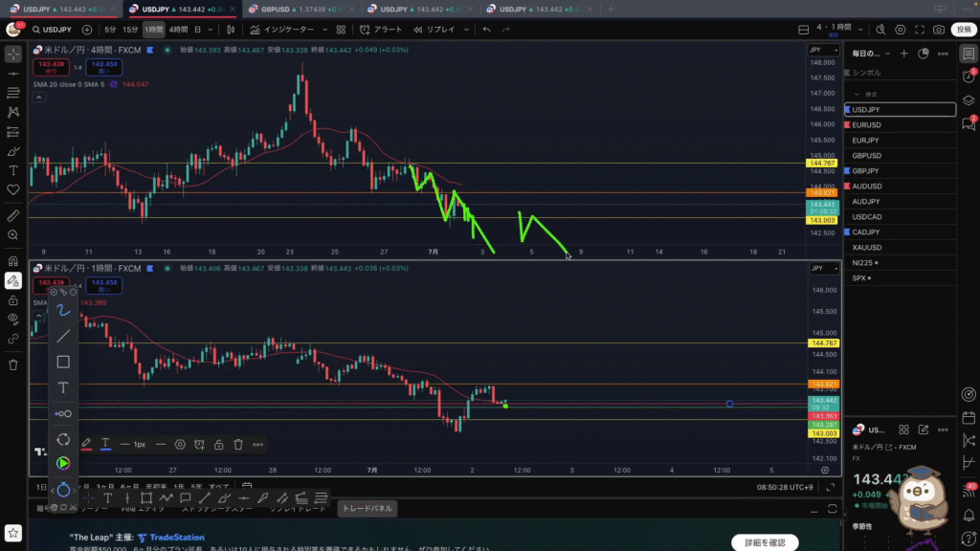Select the ruler measure tool
The image size is (980, 551).
tap(13, 216)
